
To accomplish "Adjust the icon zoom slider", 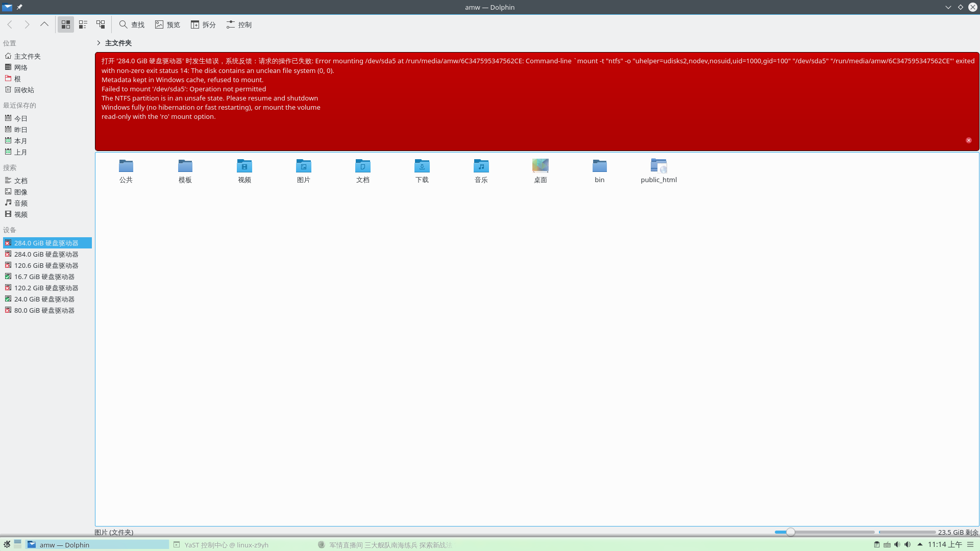I will (791, 532).
